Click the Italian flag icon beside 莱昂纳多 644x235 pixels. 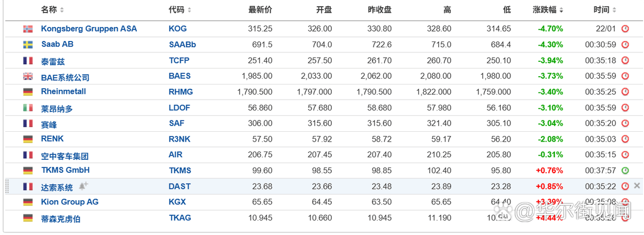pos(28,108)
